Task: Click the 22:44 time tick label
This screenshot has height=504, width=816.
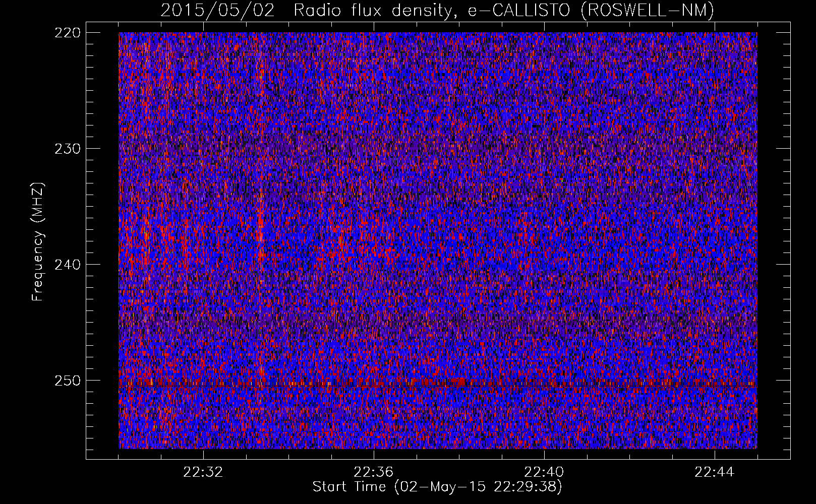Action: coord(715,472)
